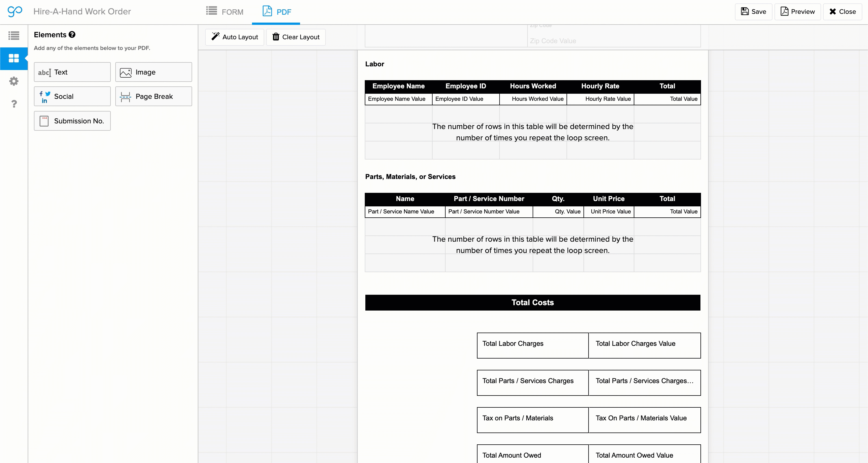The image size is (868, 463).
Task: Open the help question mark sidebar icon
Action: click(x=14, y=104)
